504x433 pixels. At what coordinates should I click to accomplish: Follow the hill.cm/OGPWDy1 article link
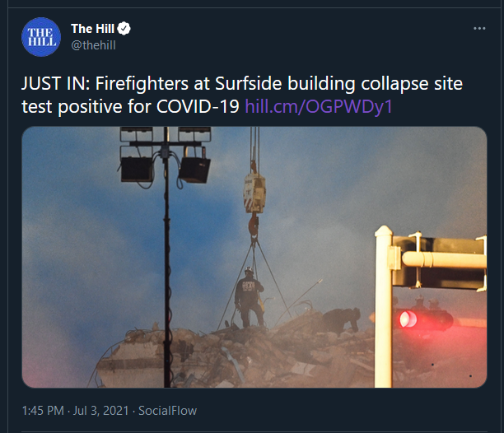[x=319, y=106]
